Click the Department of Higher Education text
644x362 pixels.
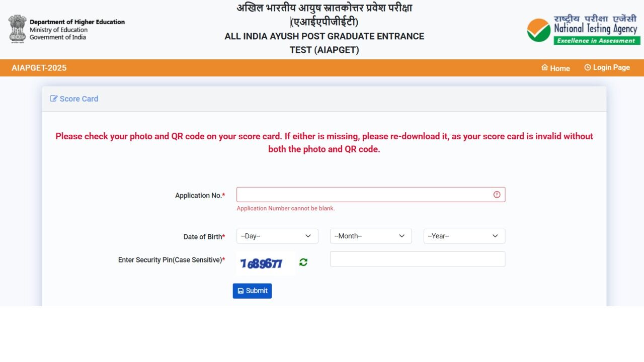click(x=77, y=22)
